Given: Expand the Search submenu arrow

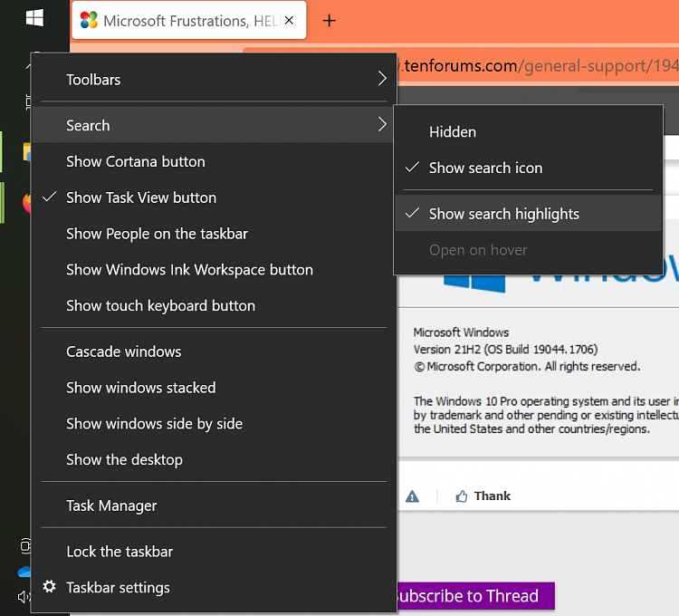Looking at the screenshot, I should coord(382,125).
